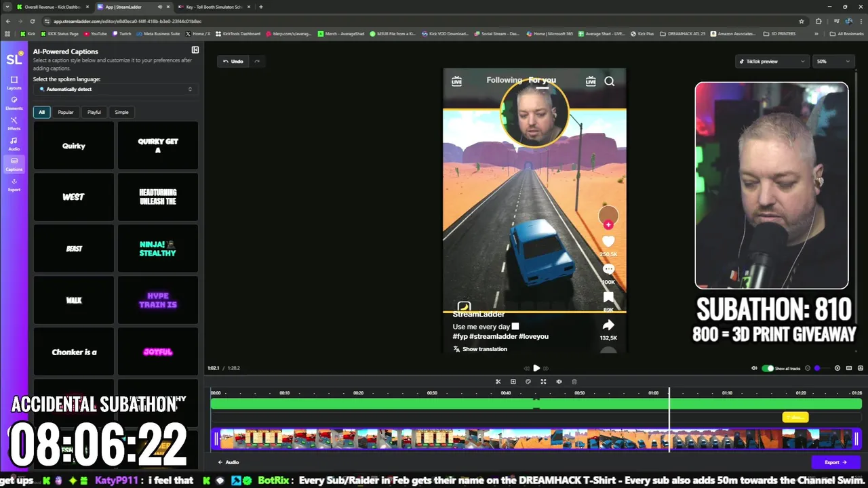Open the spoken language dropdown
Screen dimensions: 868x488
115,89
